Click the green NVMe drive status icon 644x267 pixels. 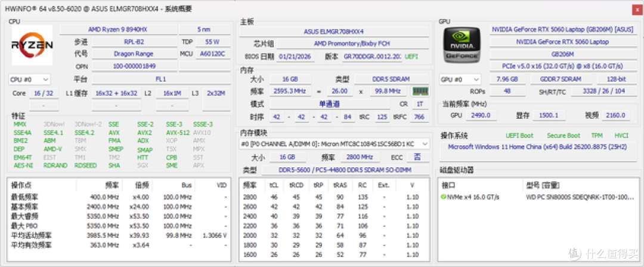click(x=443, y=197)
